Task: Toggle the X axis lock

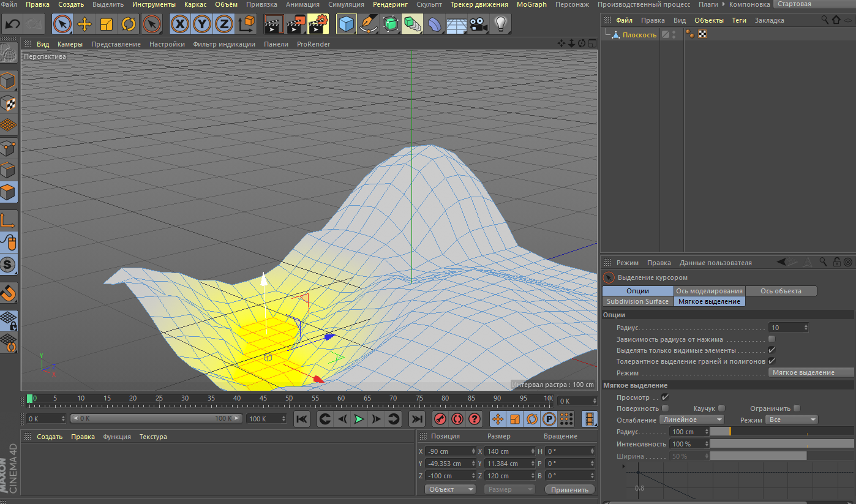Action: tap(180, 24)
